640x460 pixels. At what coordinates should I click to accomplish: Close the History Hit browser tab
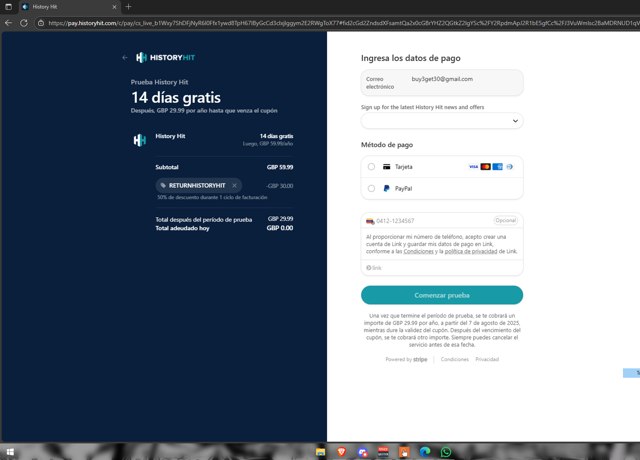[114, 7]
